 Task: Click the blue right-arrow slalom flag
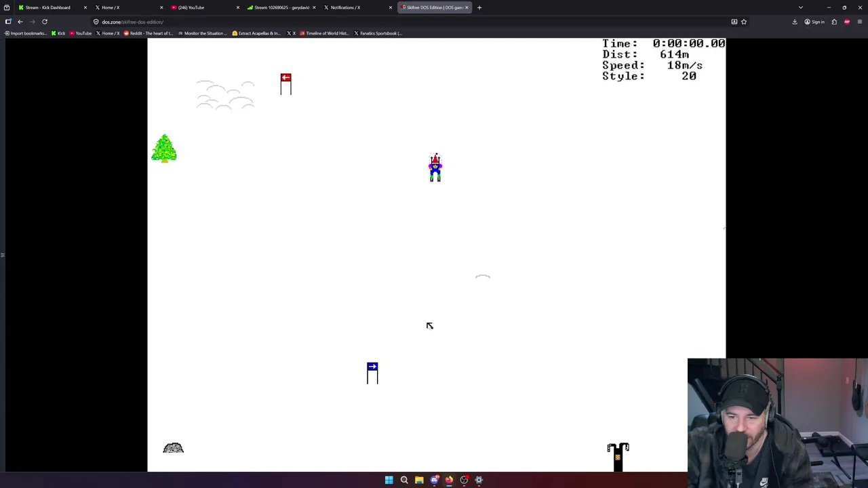(x=372, y=373)
